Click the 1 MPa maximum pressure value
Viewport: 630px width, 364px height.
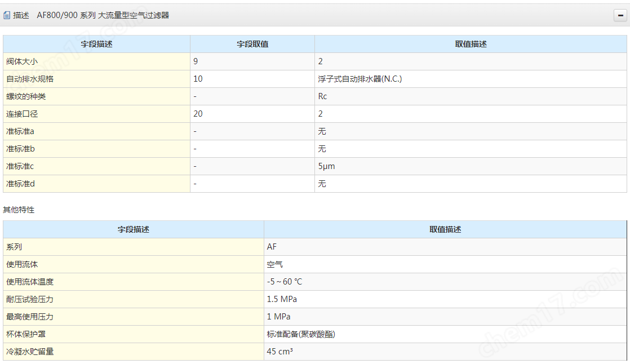coord(278,317)
